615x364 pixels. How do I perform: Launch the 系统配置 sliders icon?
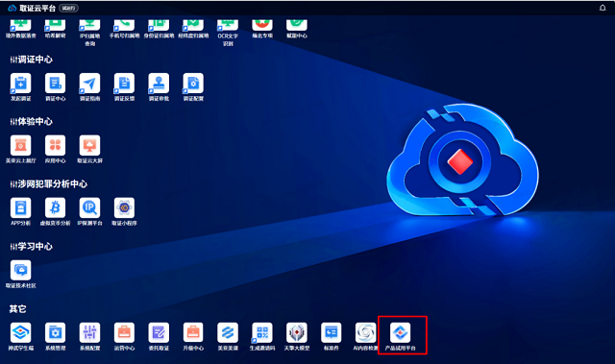(x=89, y=332)
